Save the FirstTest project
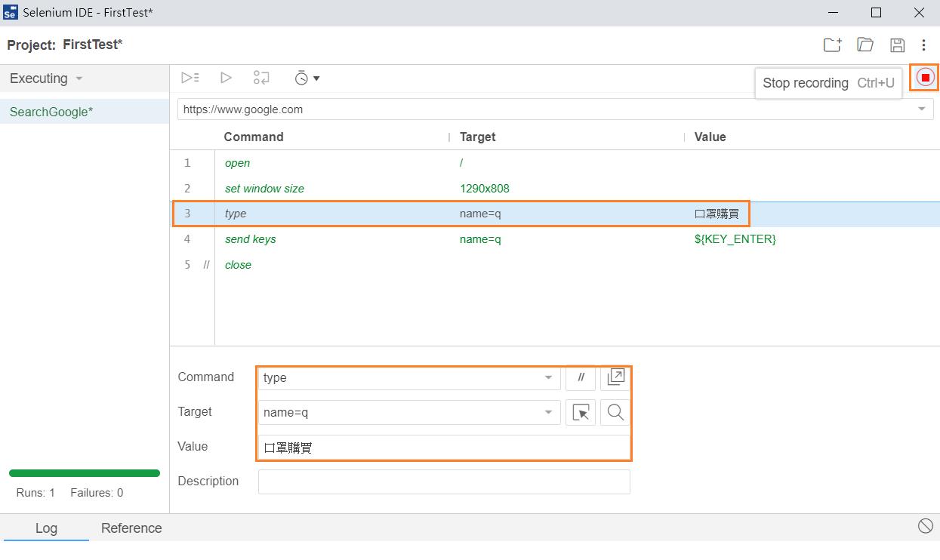Image resolution: width=940 pixels, height=560 pixels. coord(897,45)
